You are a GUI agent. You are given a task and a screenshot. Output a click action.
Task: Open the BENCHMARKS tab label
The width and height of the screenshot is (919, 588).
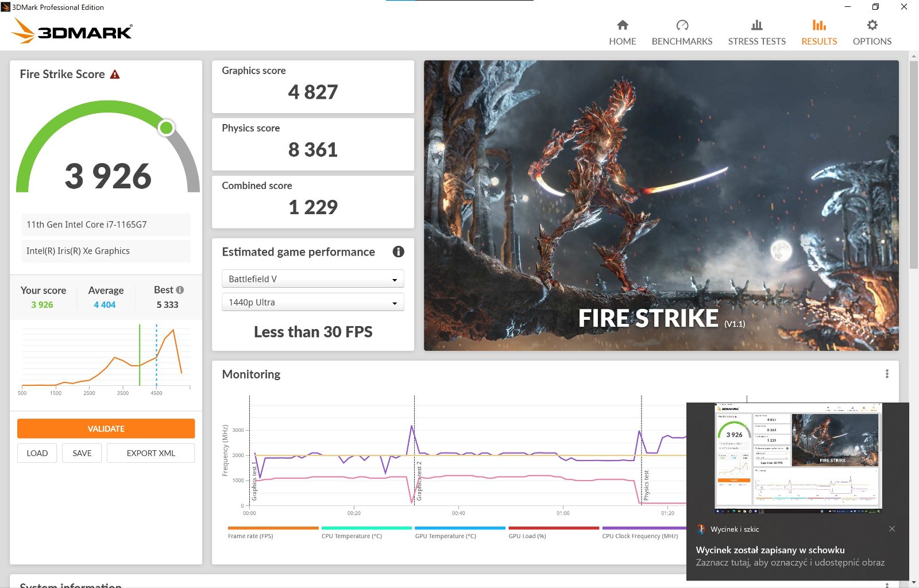click(x=682, y=41)
